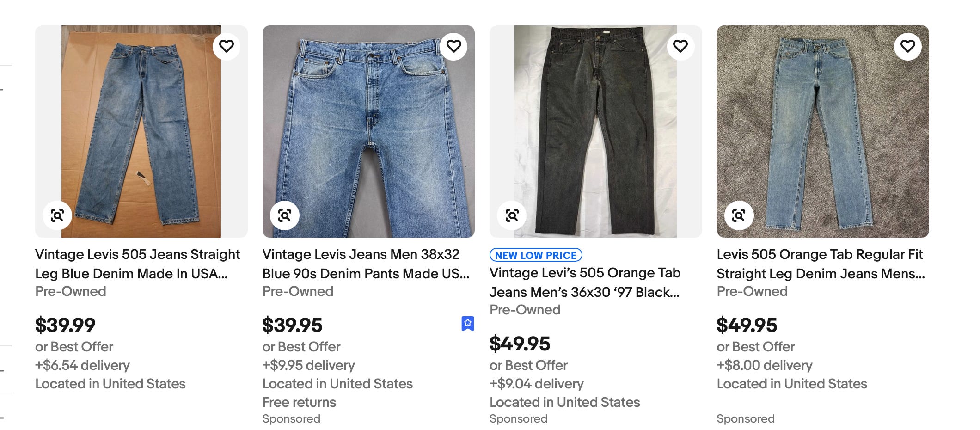Click the $49.95 price on the black jeans
Viewport: 980px width, 430px height.
[520, 344]
